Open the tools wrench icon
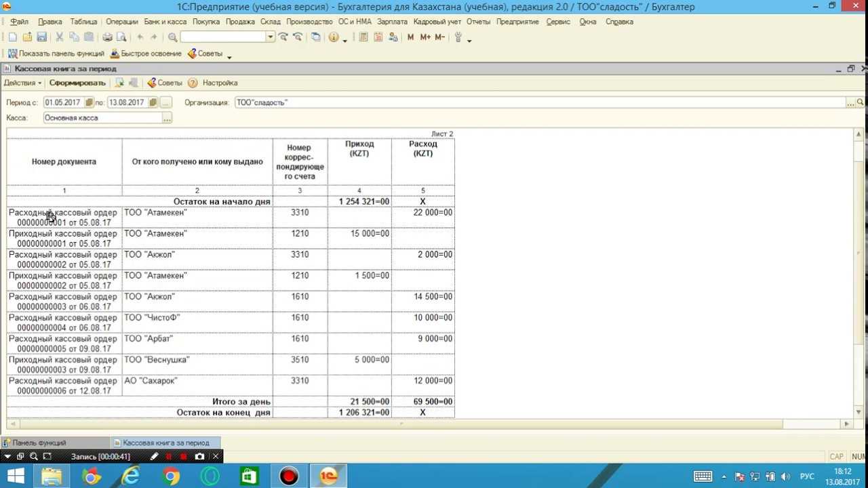The image size is (868, 488). [459, 37]
